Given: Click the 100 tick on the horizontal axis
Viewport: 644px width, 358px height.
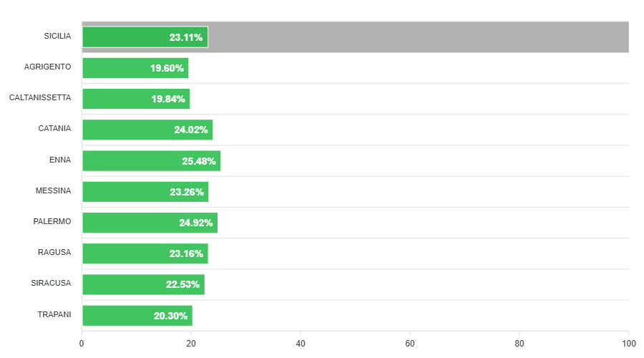Looking at the screenshot, I should (x=628, y=344).
